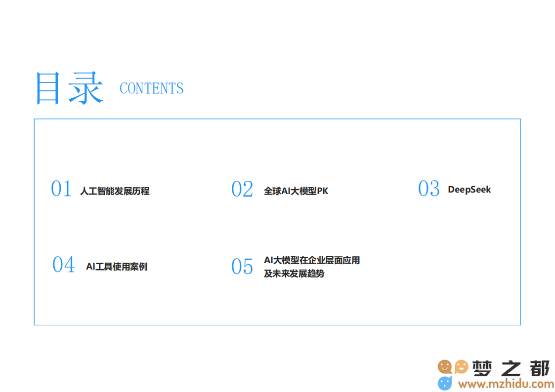Select the number '03' section marker
555x392 pixels.
tap(428, 189)
